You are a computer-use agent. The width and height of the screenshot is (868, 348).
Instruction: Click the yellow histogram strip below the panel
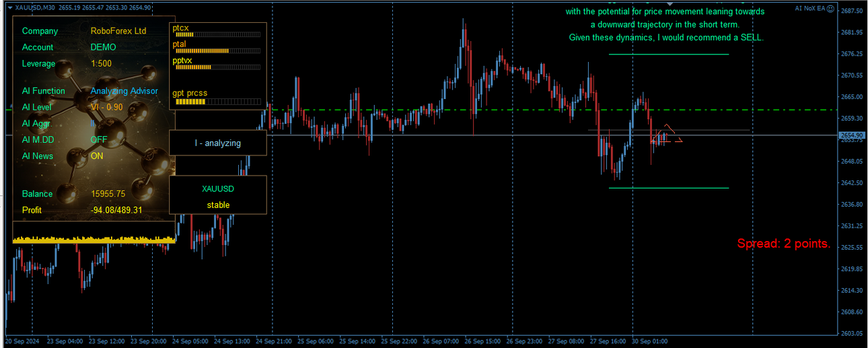coord(94,240)
